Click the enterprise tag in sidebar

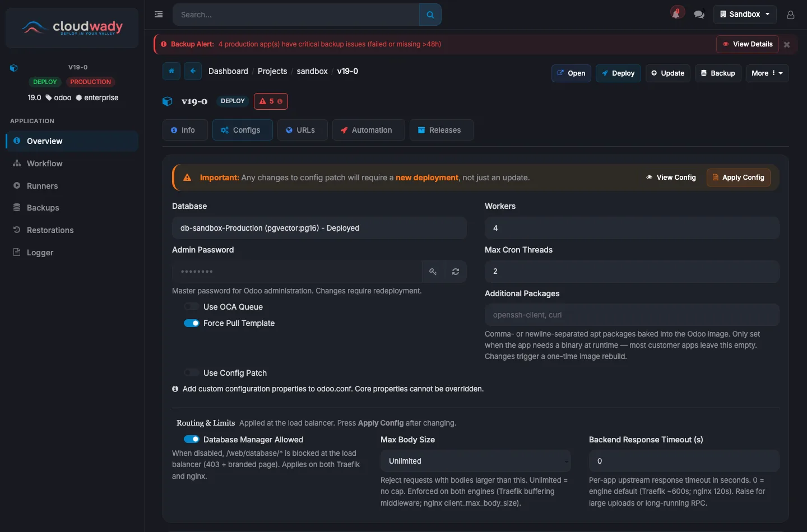tap(97, 97)
